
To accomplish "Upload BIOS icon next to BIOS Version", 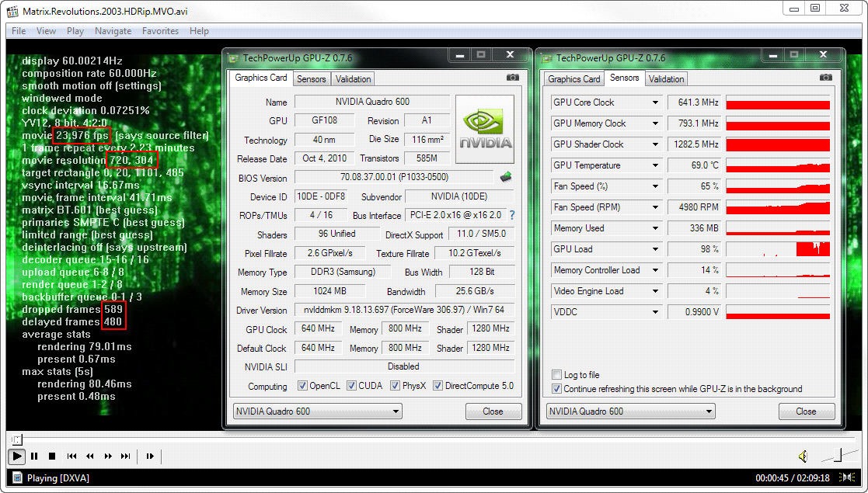I will [x=506, y=177].
